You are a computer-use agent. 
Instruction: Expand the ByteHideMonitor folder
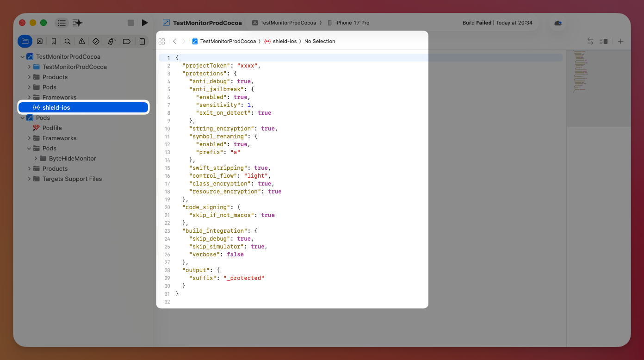click(x=36, y=159)
